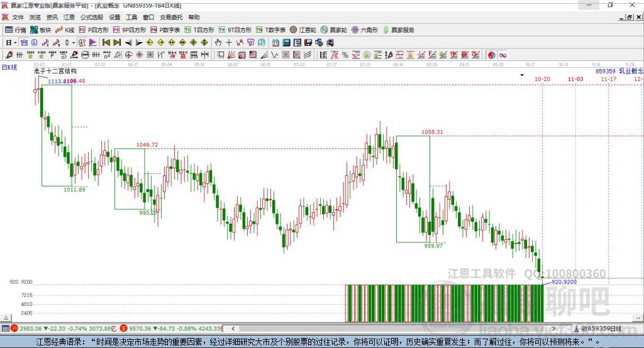This screenshot has width=644, height=348.
Task: Toggle the boxed red 钗 toolbar button
Action: (x=82, y=43)
